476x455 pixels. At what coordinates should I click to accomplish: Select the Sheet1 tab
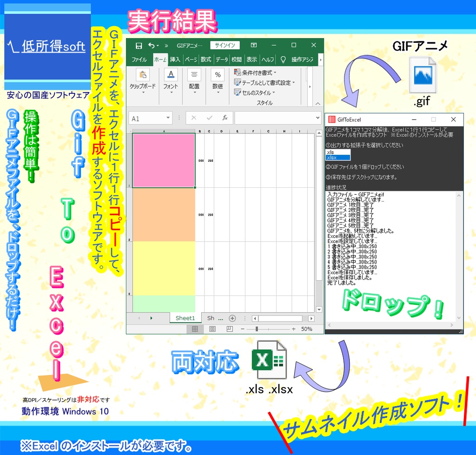coord(185,318)
